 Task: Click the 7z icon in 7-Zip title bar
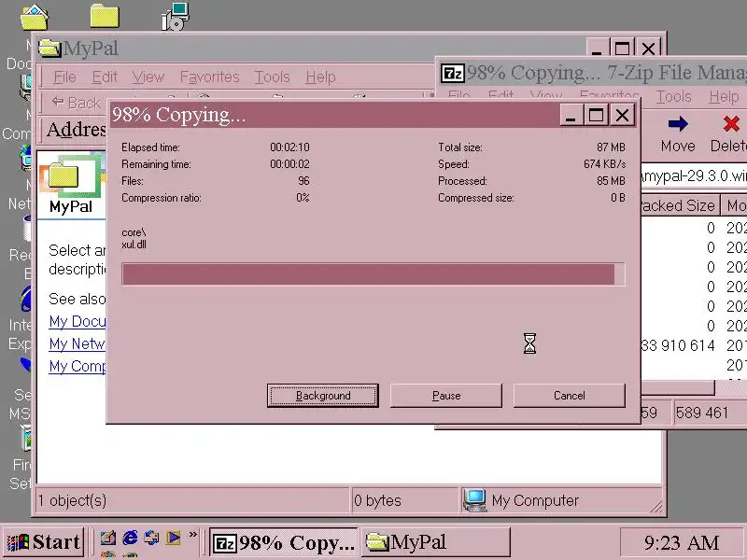[452, 74]
